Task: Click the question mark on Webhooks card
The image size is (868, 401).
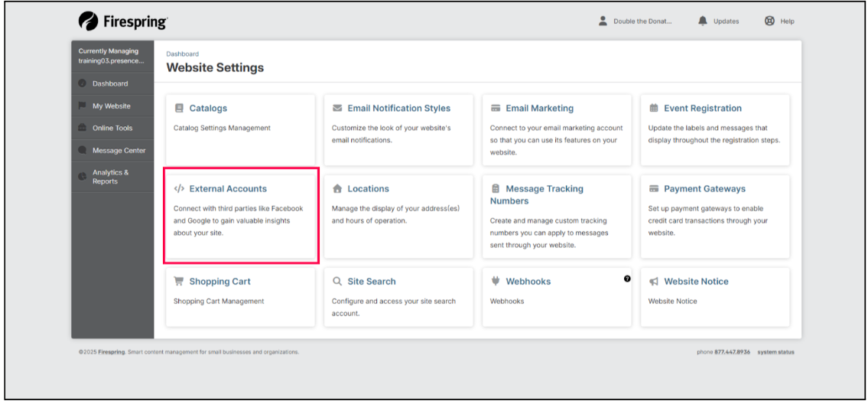Action: click(627, 279)
